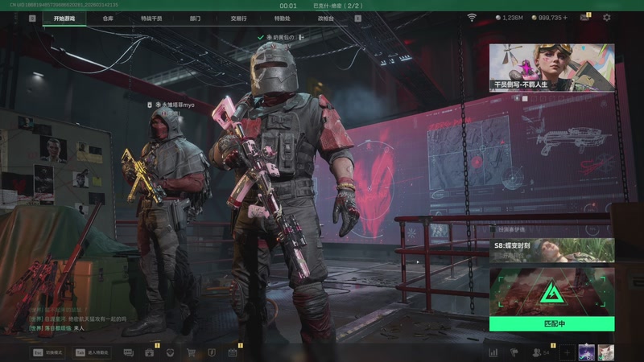644x362 pixels.
Task: Click the E next-tab key icon
Action: tap(357, 19)
